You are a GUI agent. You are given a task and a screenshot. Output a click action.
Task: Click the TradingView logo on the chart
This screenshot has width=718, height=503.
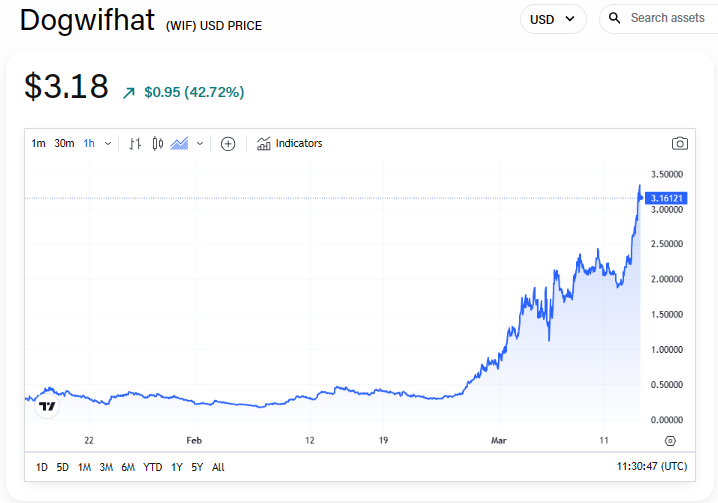pos(47,406)
